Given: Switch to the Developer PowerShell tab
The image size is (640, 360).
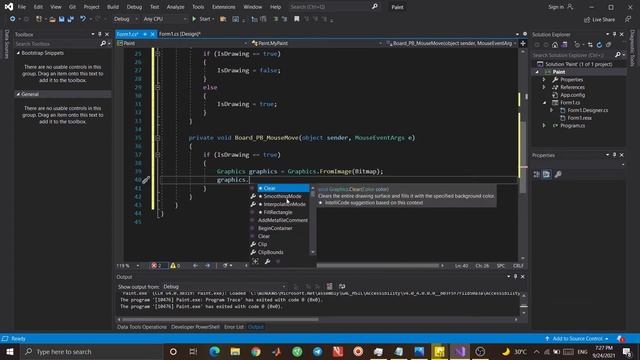Looking at the screenshot, I should point(195,327).
